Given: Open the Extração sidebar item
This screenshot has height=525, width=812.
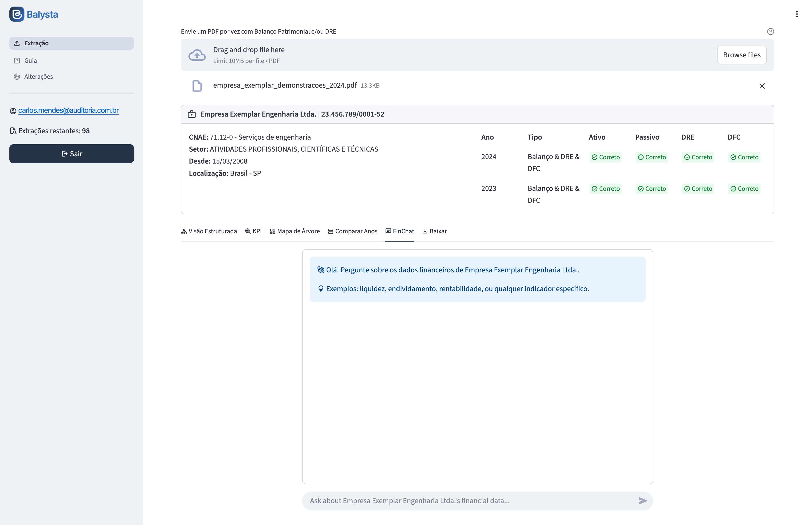Looking at the screenshot, I should [x=72, y=43].
